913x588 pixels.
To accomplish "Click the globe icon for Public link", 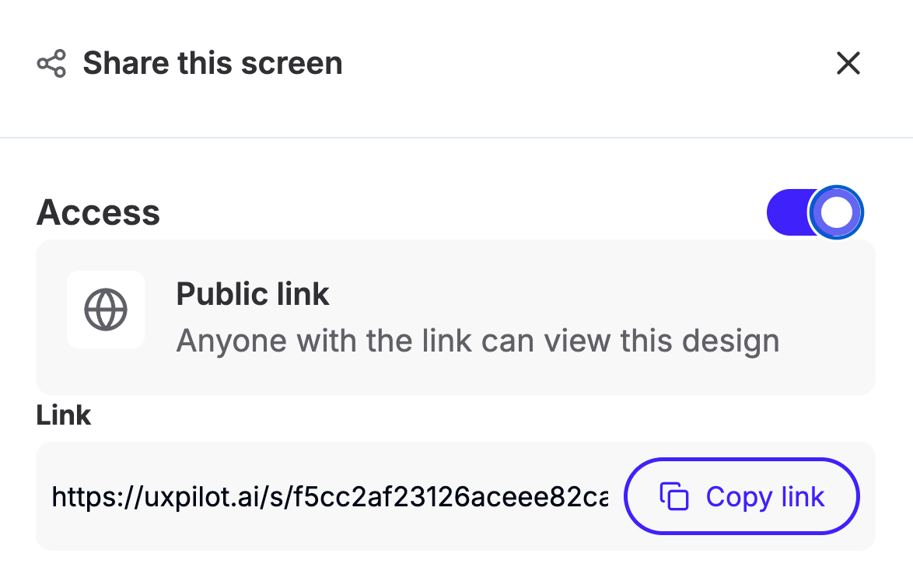I will pyautogui.click(x=106, y=310).
